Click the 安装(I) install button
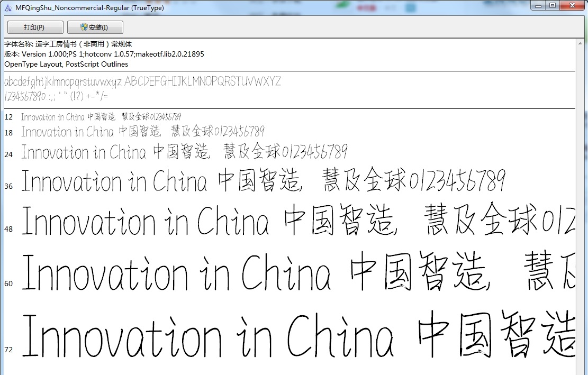Image resolution: width=588 pixels, height=375 pixels. point(95,27)
